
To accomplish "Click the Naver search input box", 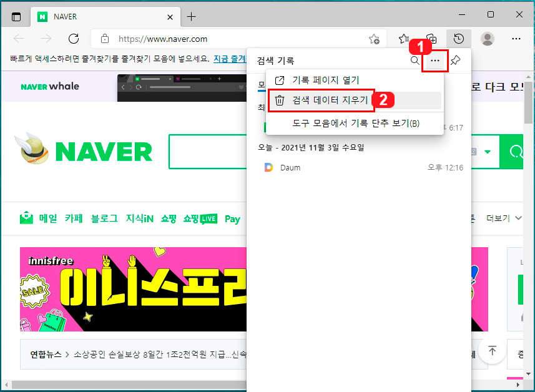I will (x=208, y=152).
